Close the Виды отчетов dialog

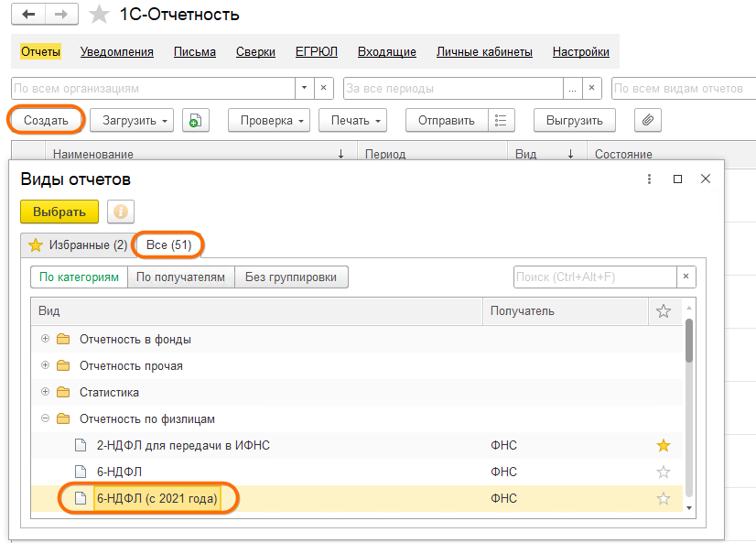pos(706,179)
